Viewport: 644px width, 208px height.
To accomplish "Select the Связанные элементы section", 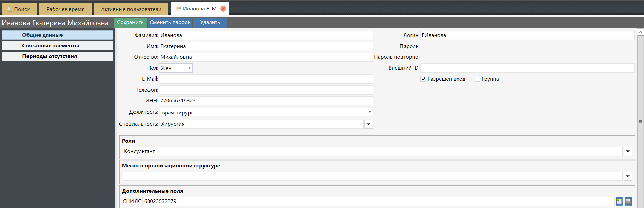I will coord(58,46).
